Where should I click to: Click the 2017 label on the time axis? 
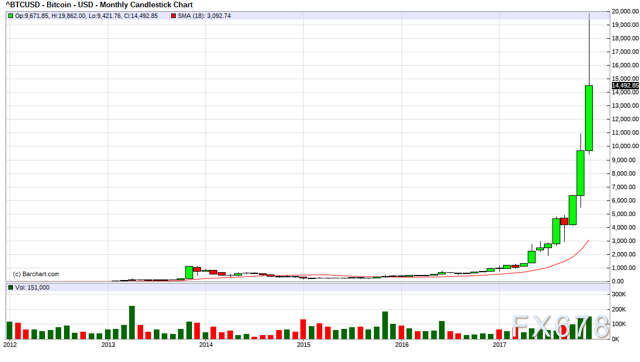[x=499, y=345]
